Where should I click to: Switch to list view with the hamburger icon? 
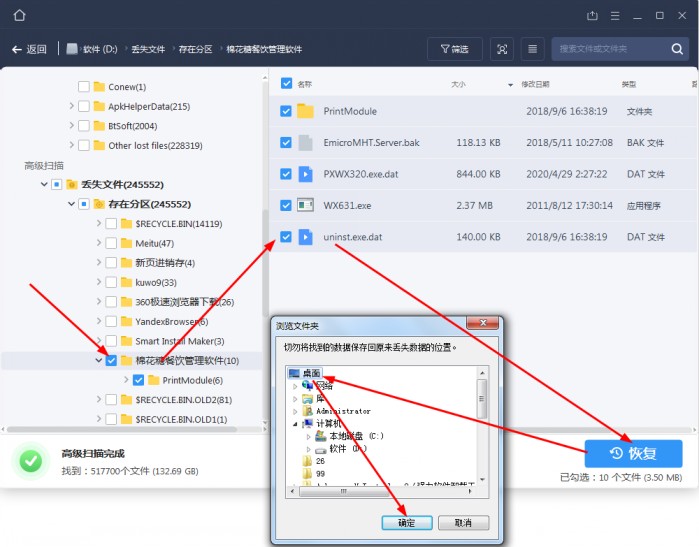(532, 49)
